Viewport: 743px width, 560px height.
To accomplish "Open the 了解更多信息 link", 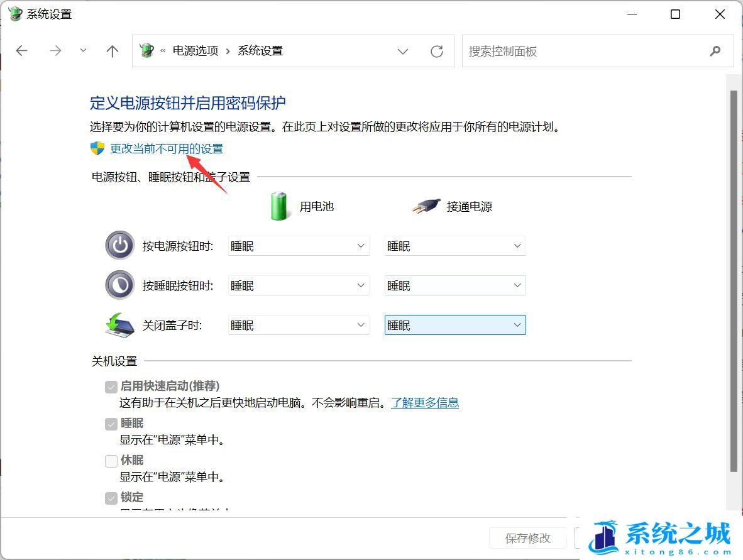I will coord(425,402).
